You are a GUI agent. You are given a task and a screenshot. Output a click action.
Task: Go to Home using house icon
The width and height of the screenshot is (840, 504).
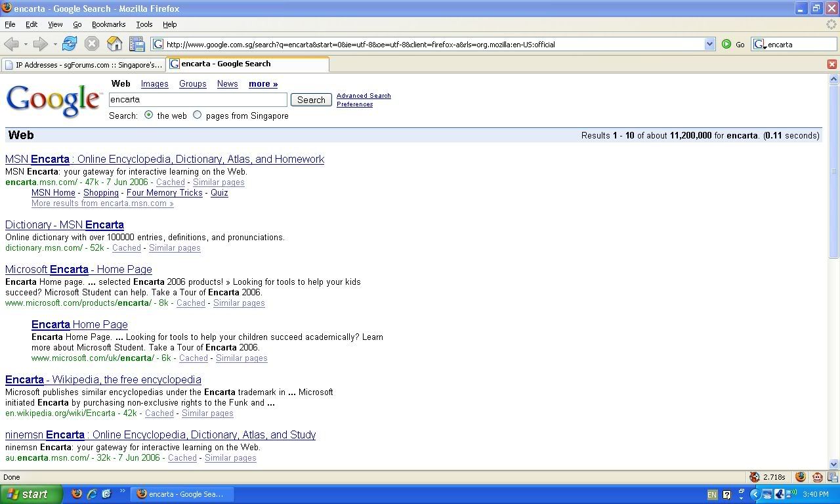pyautogui.click(x=115, y=44)
